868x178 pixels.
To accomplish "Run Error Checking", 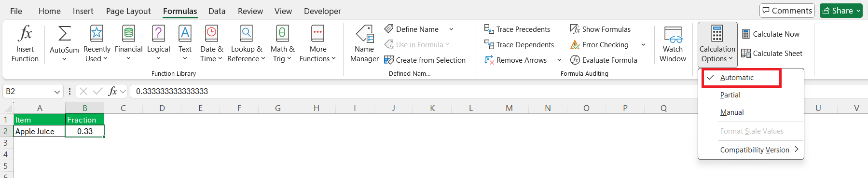I will [600, 45].
